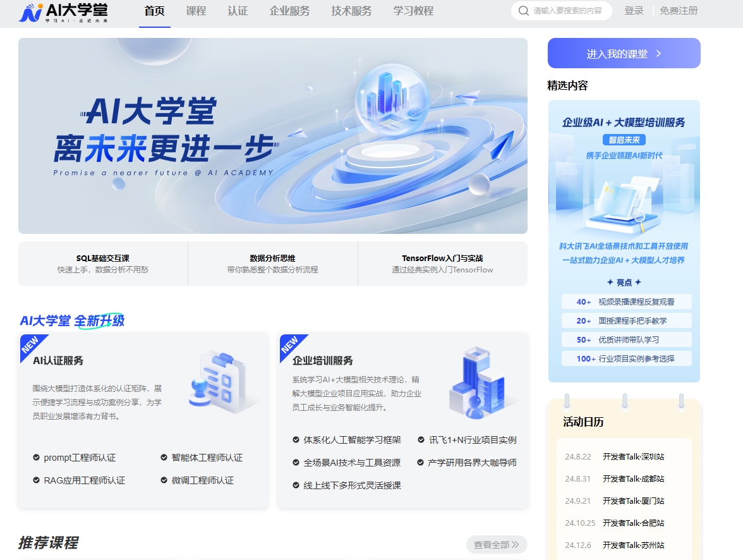This screenshot has height=560, width=743.
Task: Open the 学习教程 menu item
Action: tap(414, 11)
